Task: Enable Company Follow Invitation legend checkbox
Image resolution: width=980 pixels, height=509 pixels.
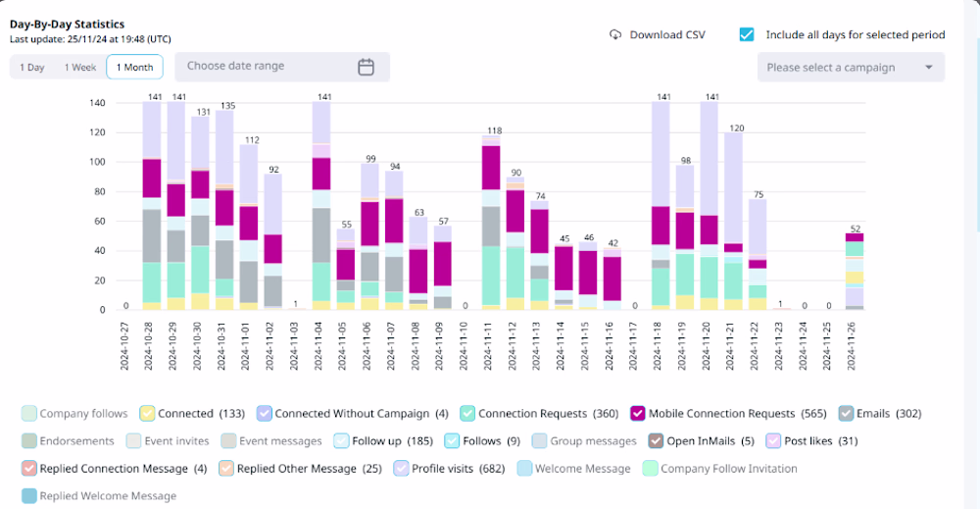Action: [x=650, y=469]
